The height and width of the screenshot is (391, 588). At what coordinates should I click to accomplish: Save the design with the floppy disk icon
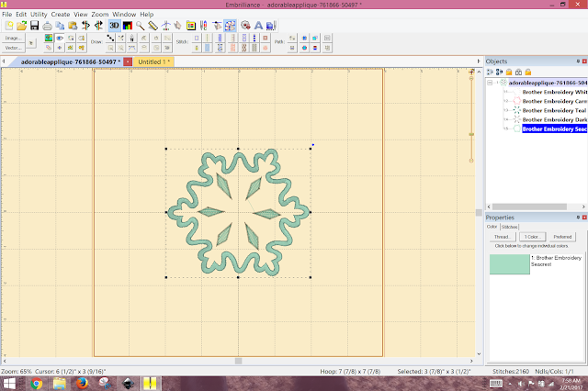pyautogui.click(x=35, y=26)
